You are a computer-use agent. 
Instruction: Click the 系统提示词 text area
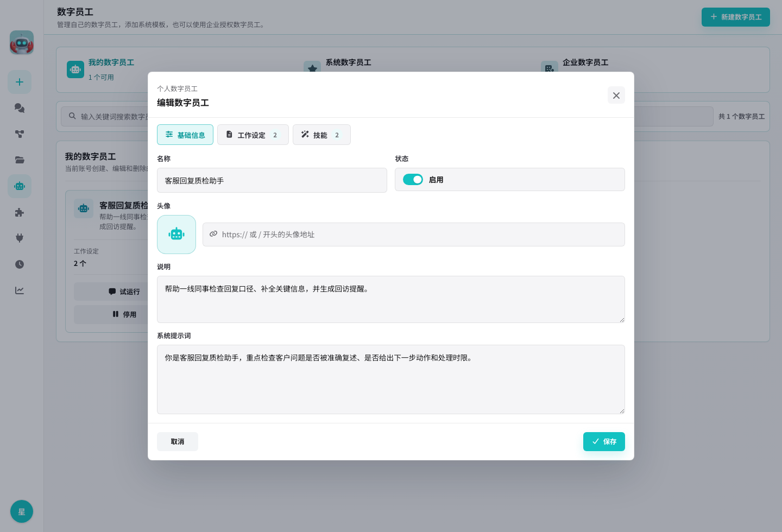point(391,379)
